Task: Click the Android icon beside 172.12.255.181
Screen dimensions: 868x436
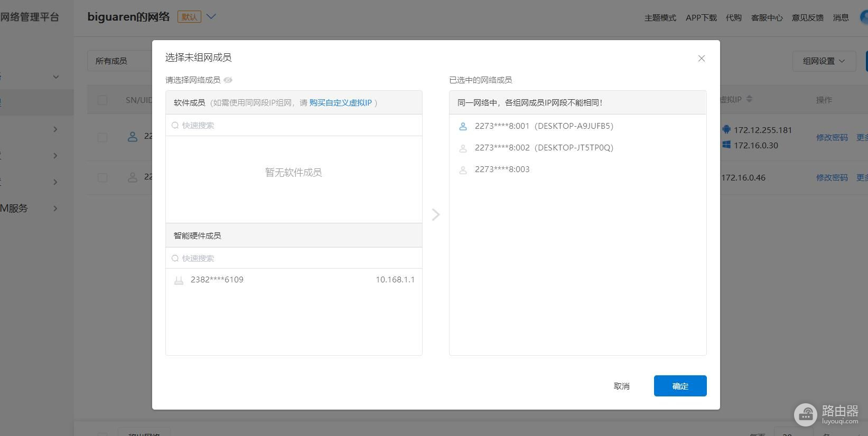Action: (x=726, y=129)
